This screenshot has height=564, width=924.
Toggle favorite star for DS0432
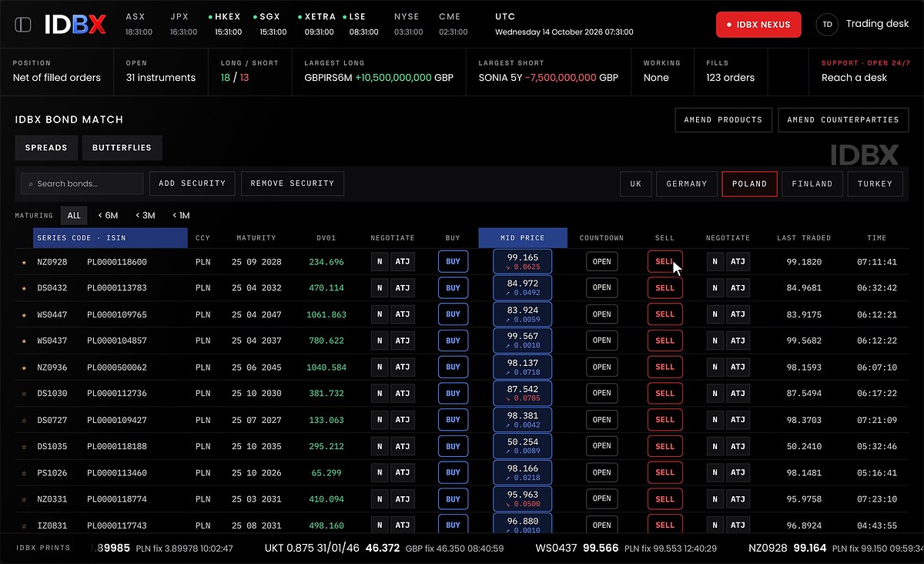click(x=24, y=288)
